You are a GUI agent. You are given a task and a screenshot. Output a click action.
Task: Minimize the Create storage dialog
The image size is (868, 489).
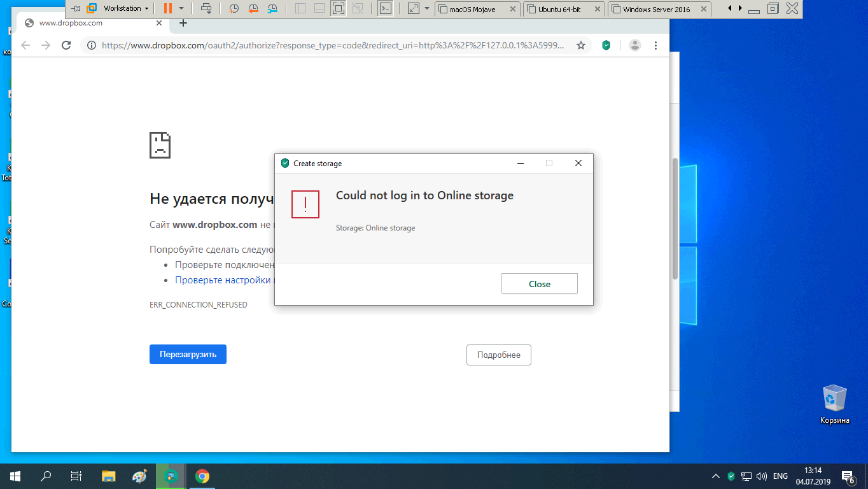click(520, 164)
